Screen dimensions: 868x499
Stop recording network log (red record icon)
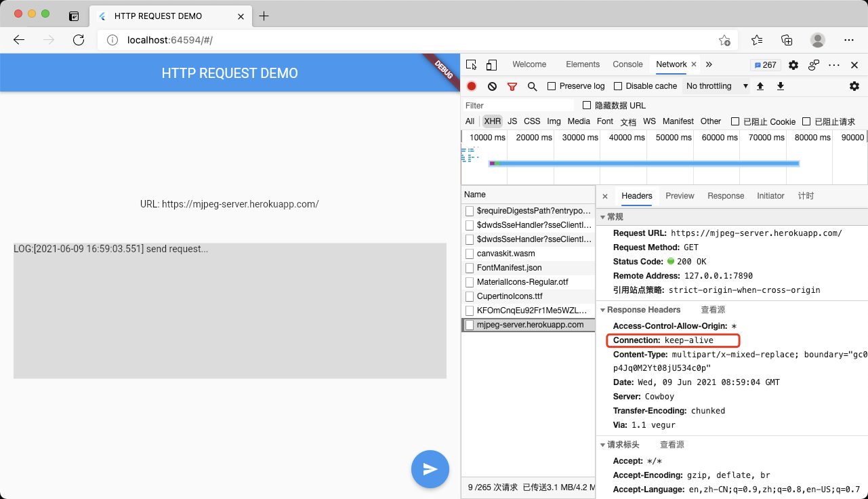point(472,86)
